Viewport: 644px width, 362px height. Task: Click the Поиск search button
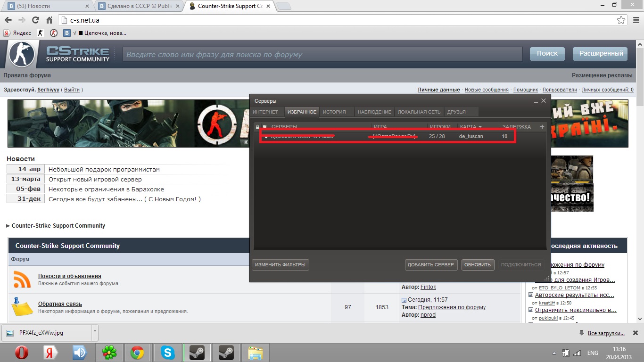coord(547,53)
